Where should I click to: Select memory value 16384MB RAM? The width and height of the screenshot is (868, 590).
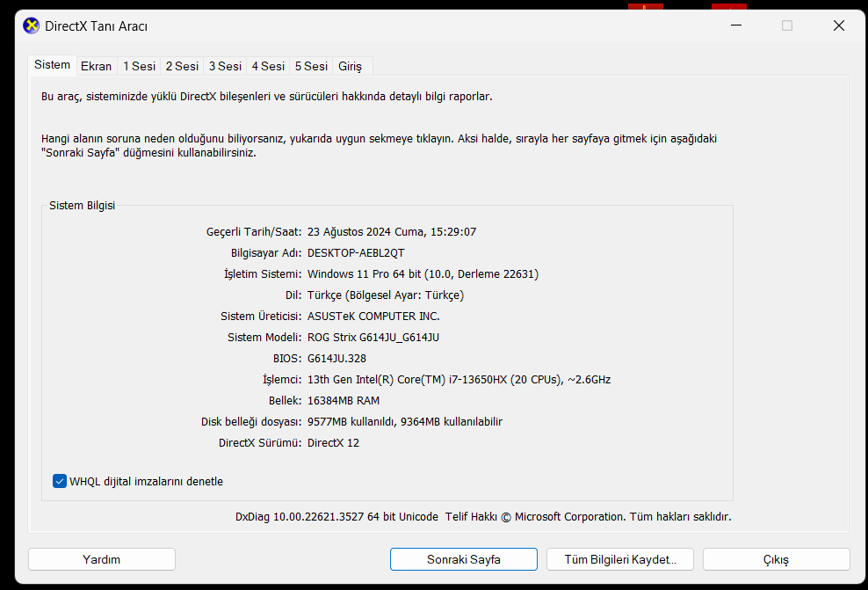[344, 400]
